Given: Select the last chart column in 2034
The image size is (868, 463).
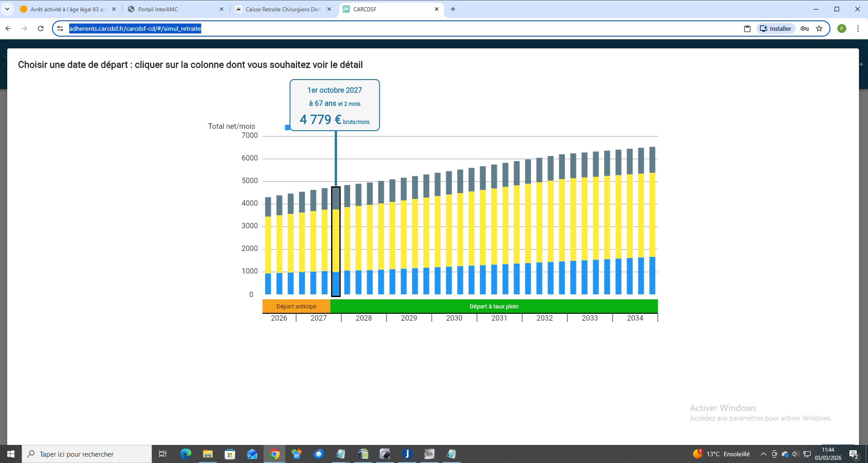Looking at the screenshot, I should [x=652, y=222].
